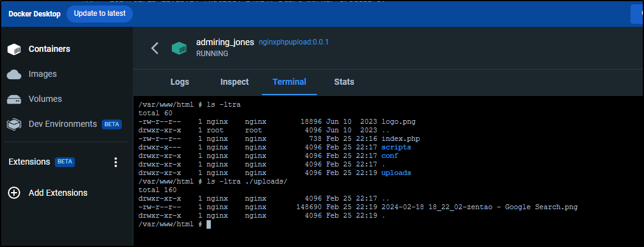Open the Extensions three-dot menu

pyautogui.click(x=116, y=162)
